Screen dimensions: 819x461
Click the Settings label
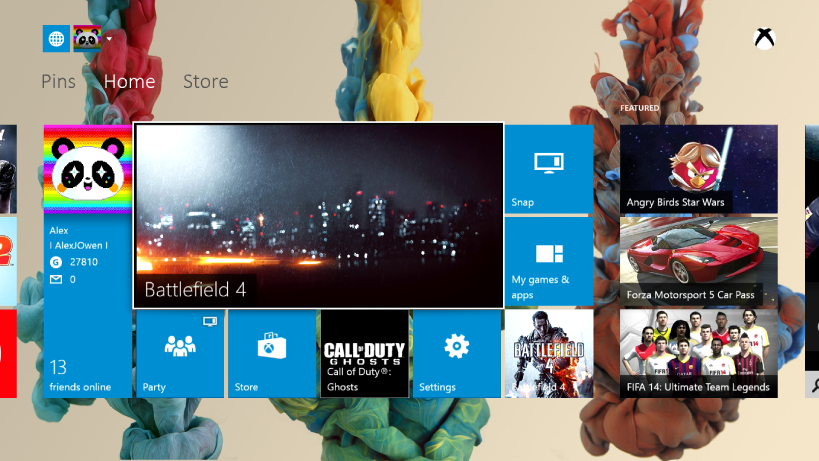click(437, 387)
